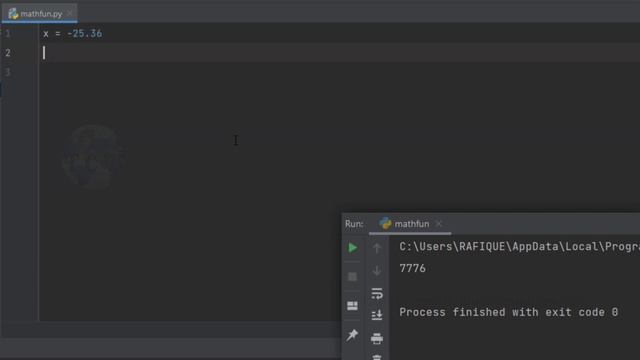Close the mathfun.py editor tab
This screenshot has height=360, width=640.
point(70,13)
